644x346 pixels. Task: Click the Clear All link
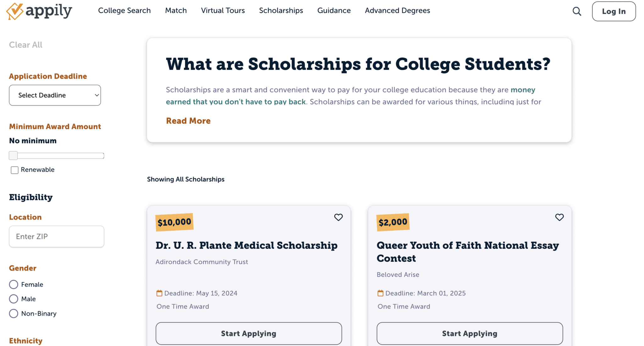(25, 45)
